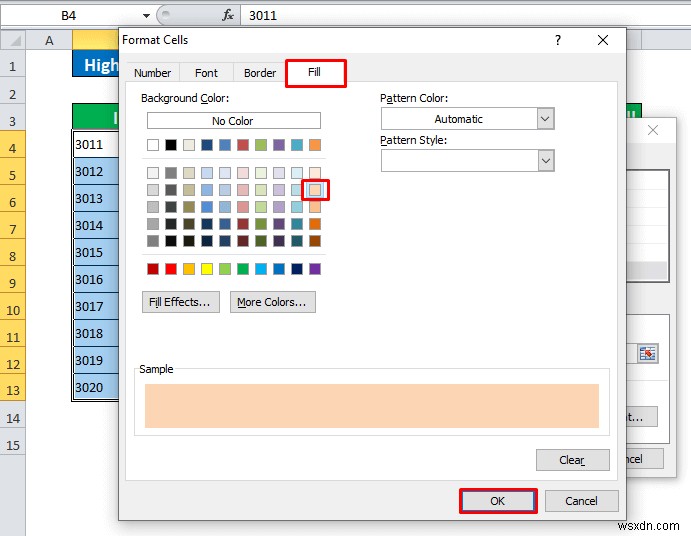Click cell containing 3019
Image resolution: width=691 pixels, height=536 pixels.
point(96,361)
